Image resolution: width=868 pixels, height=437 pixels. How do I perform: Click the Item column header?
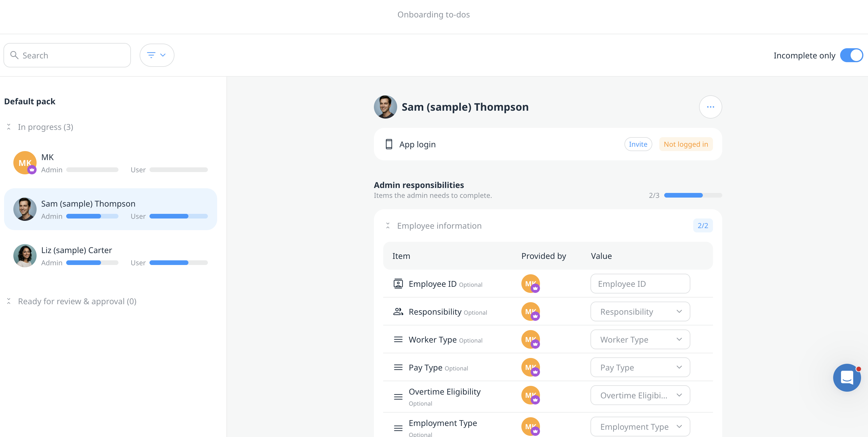click(401, 256)
